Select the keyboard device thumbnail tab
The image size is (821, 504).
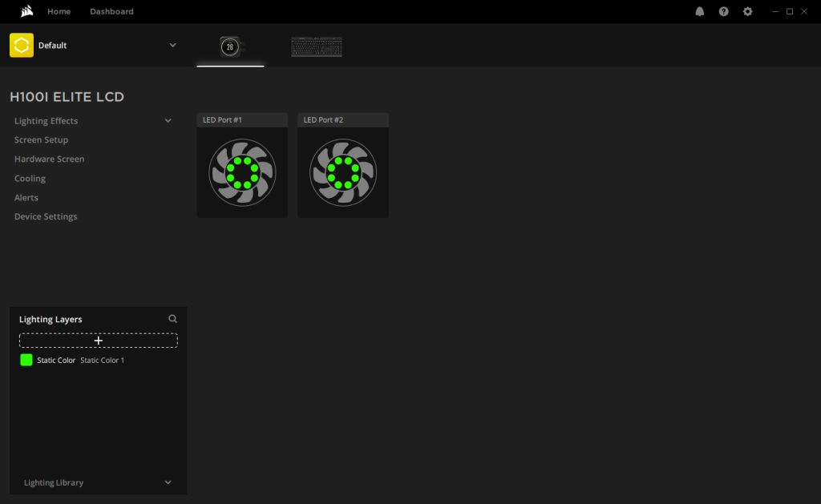coord(317,47)
